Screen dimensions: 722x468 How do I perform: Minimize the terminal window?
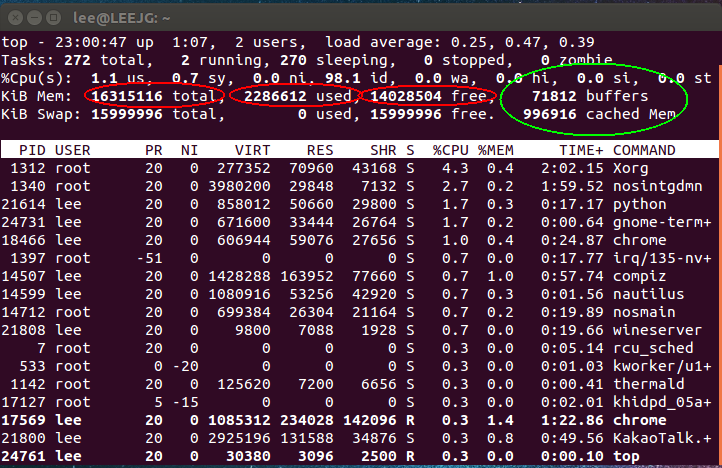pos(34,18)
